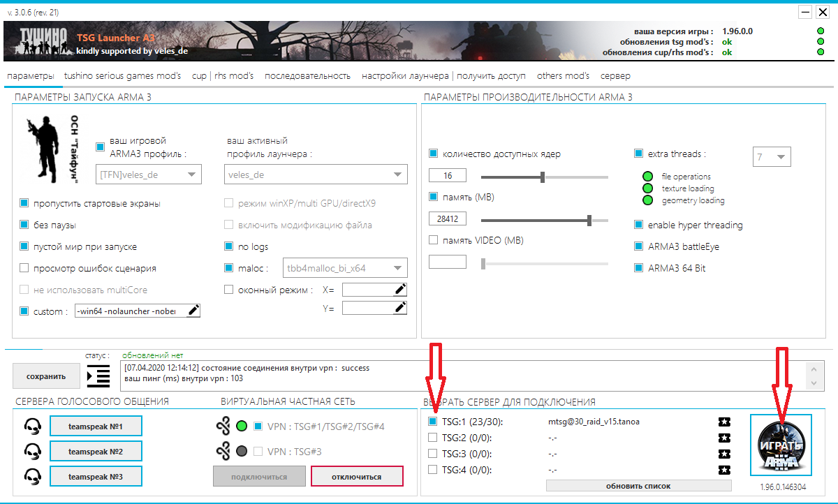Open the extra threads dropdown showing 7

click(x=772, y=157)
